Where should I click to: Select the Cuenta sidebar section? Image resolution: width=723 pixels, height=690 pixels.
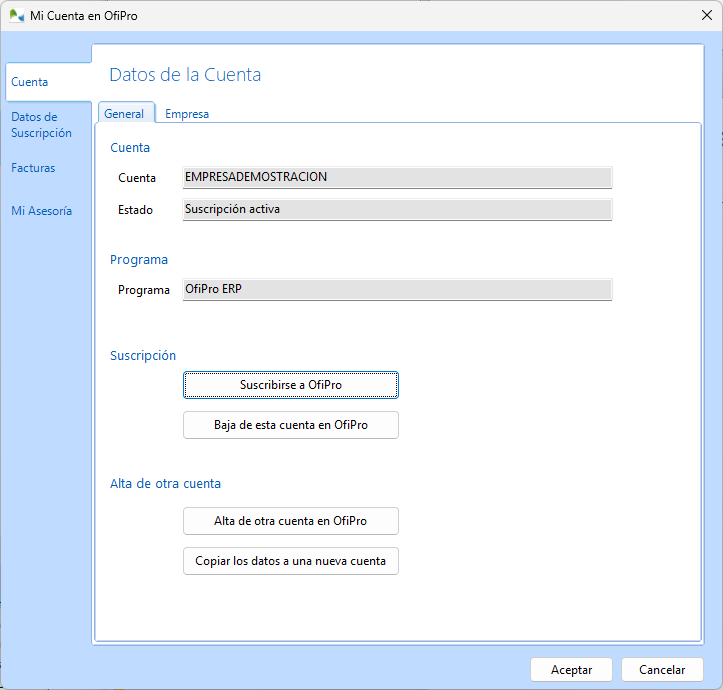(30, 82)
